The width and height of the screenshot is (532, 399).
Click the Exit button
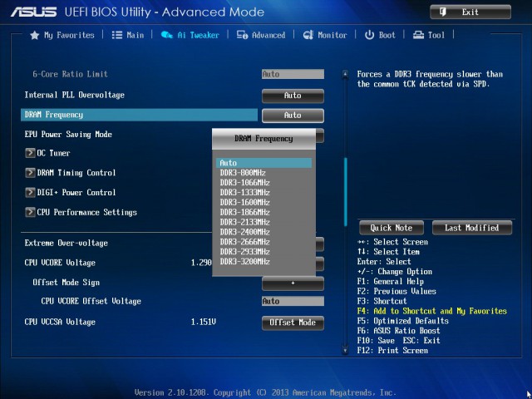(470, 12)
